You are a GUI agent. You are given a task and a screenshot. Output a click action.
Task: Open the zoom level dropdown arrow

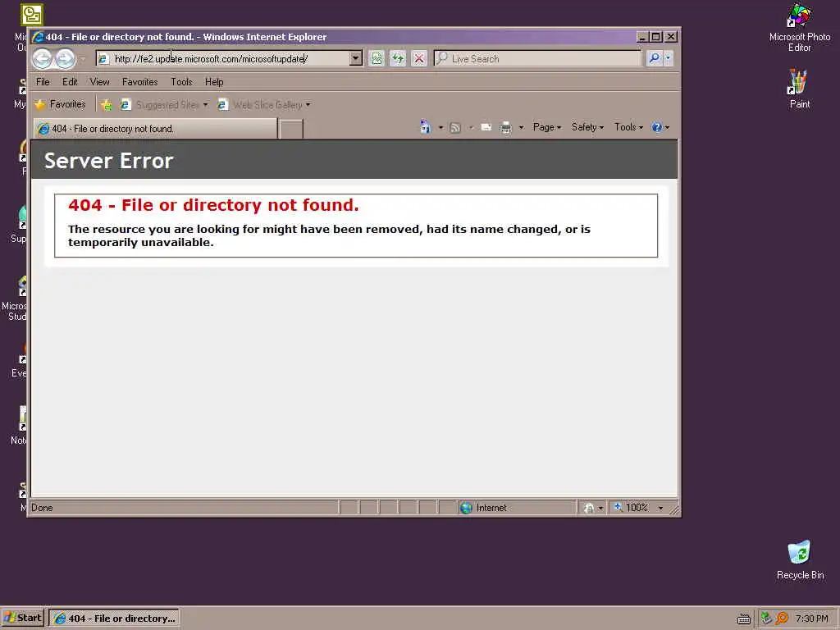660,508
